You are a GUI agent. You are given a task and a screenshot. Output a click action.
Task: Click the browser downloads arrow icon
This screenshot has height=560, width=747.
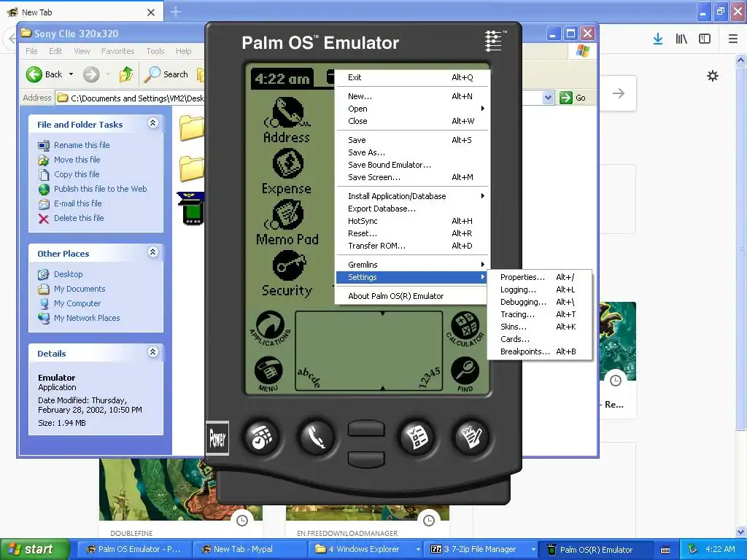[658, 39]
